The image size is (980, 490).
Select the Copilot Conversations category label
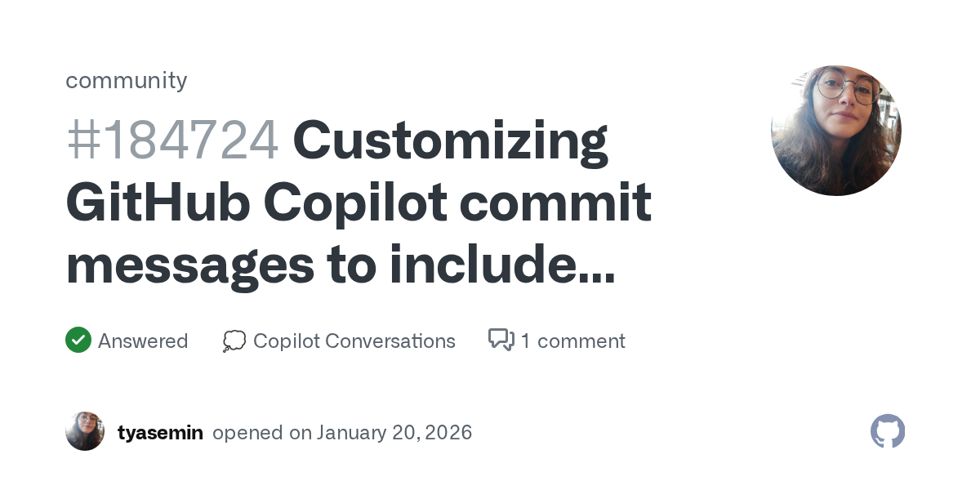point(354,341)
